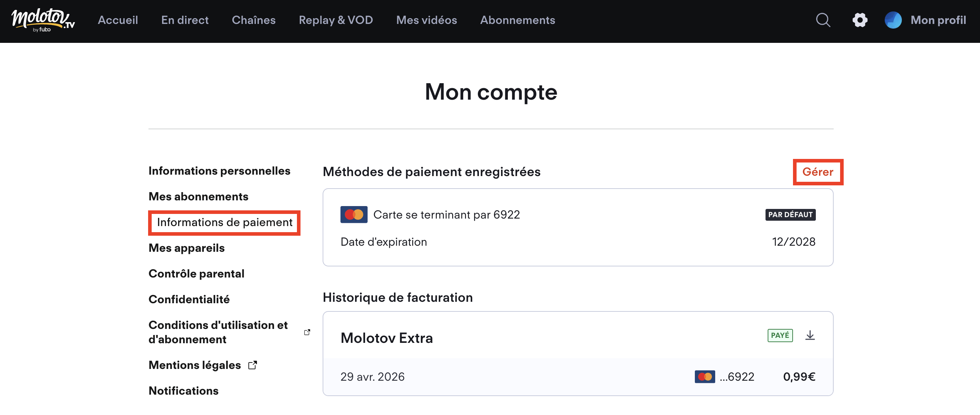Click external link icon beside Mentions légales

pyautogui.click(x=253, y=365)
